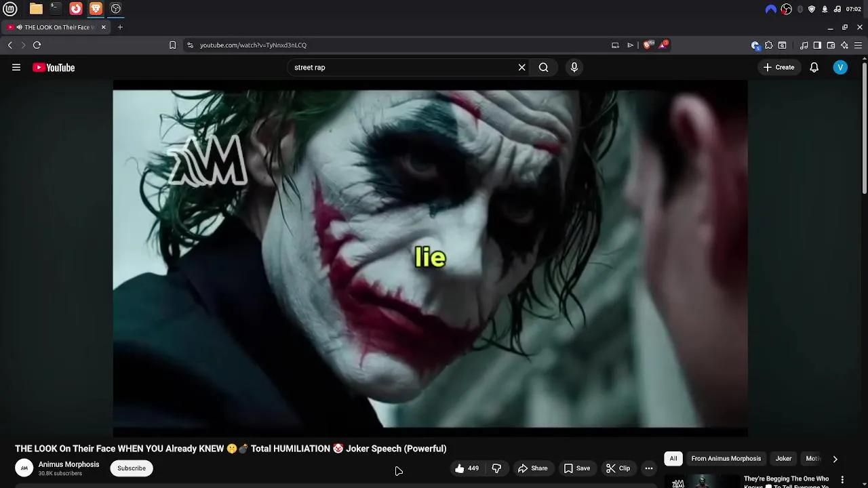Select the From Animus Morphosis chip
868x488 pixels.
726,459
